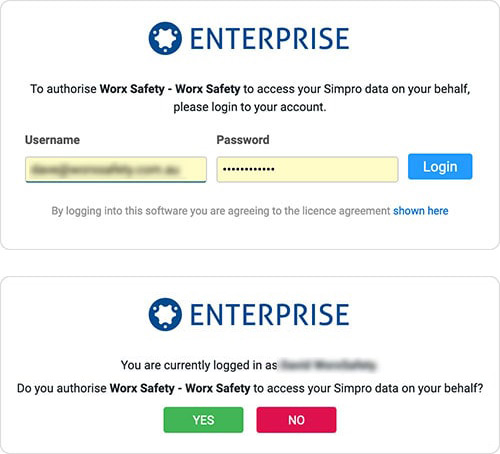Click the Enterprise gear logo above authorisation question
The height and width of the screenshot is (454, 500).
(165, 314)
